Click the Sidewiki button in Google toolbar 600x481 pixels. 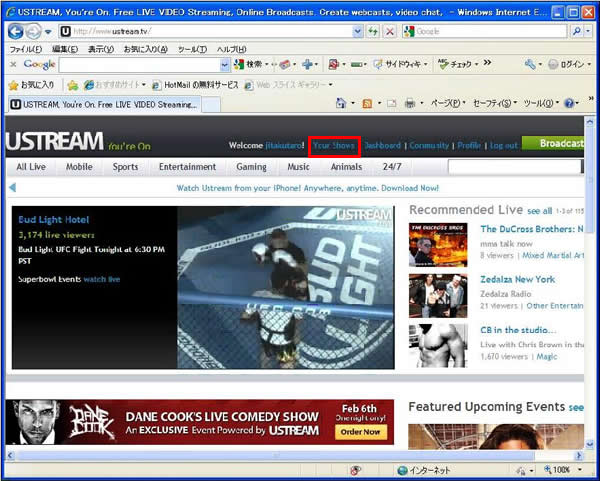point(398,64)
